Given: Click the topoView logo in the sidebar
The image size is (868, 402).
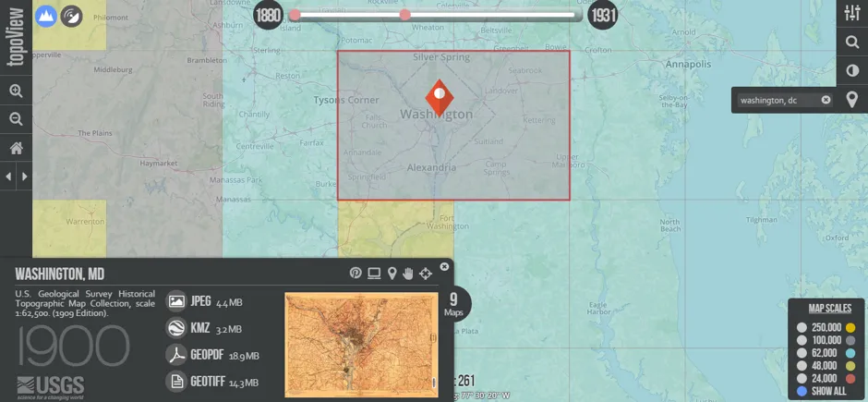Looking at the screenshot, I should (x=16, y=37).
